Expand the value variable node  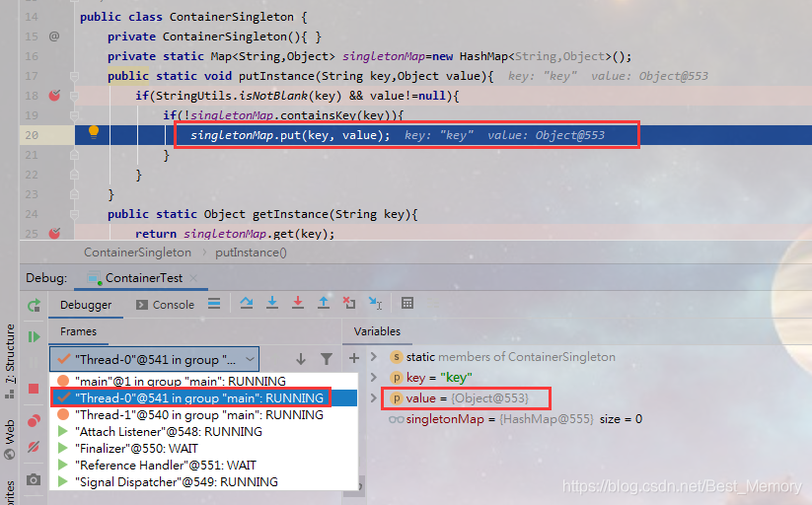point(374,397)
